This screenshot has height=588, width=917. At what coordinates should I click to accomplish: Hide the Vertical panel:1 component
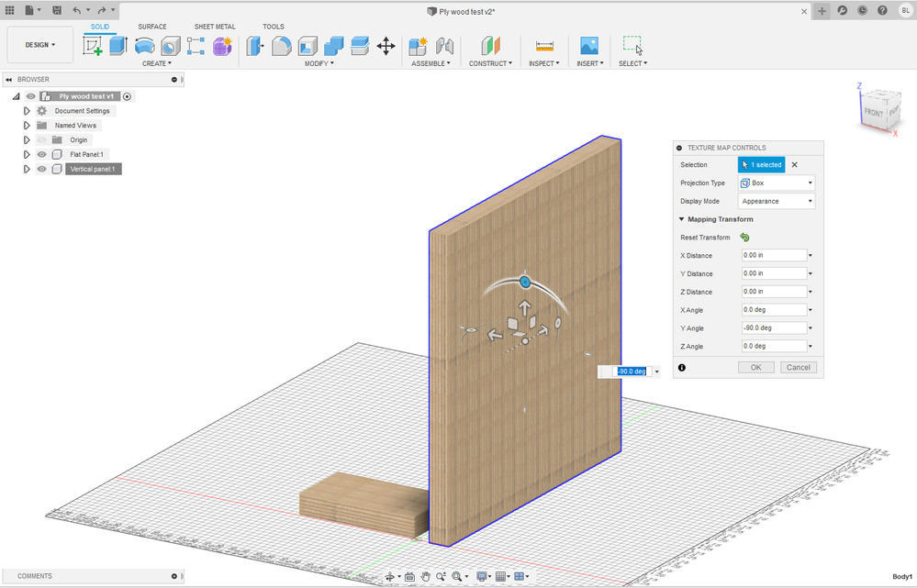pyautogui.click(x=41, y=169)
